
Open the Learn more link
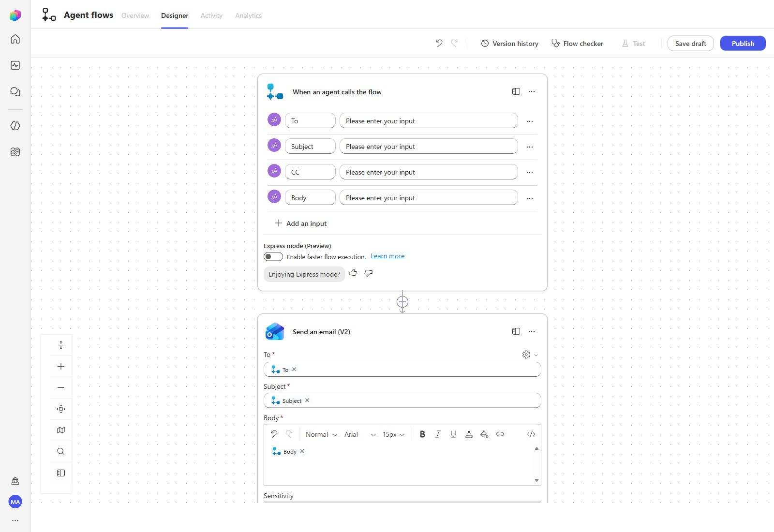387,256
